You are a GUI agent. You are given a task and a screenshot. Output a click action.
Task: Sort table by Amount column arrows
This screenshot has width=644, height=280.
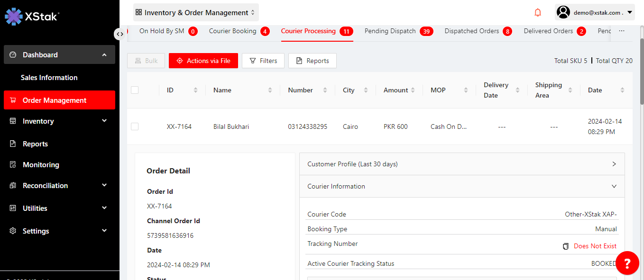[x=413, y=90]
